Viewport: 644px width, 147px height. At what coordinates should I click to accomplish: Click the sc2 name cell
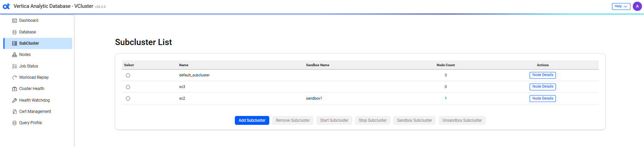pos(182,99)
